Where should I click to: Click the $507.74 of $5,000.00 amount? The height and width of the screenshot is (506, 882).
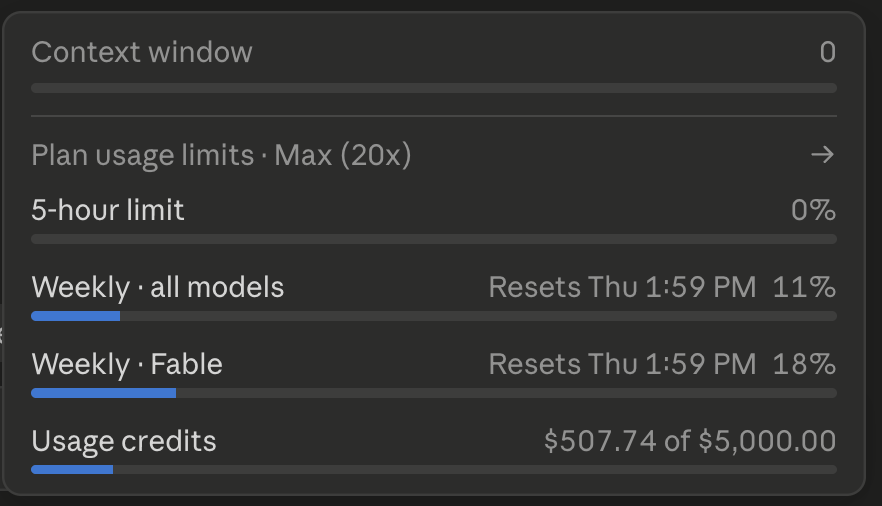(690, 441)
